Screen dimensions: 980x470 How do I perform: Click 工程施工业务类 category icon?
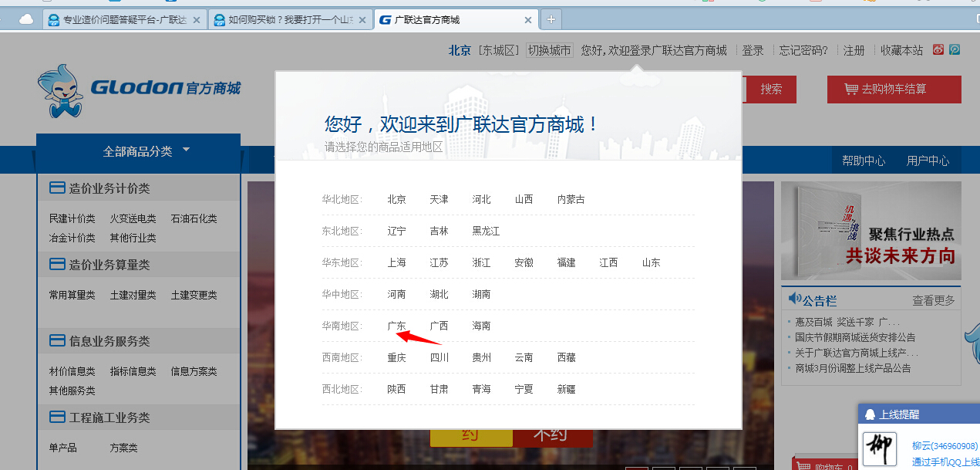(57, 418)
